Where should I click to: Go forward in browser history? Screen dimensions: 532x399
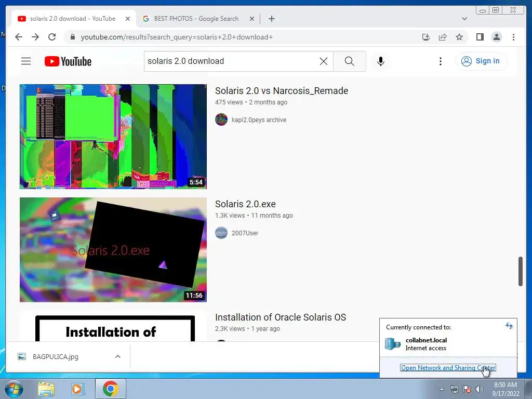click(35, 37)
